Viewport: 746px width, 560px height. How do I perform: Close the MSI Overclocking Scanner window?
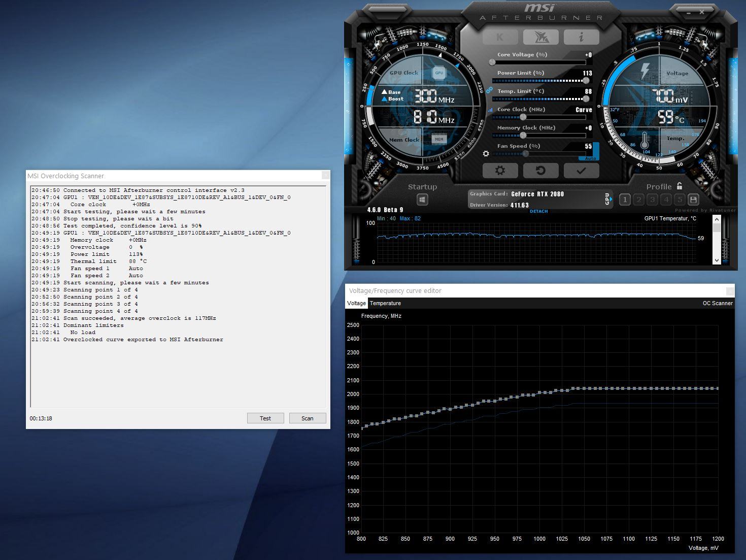tap(325, 175)
